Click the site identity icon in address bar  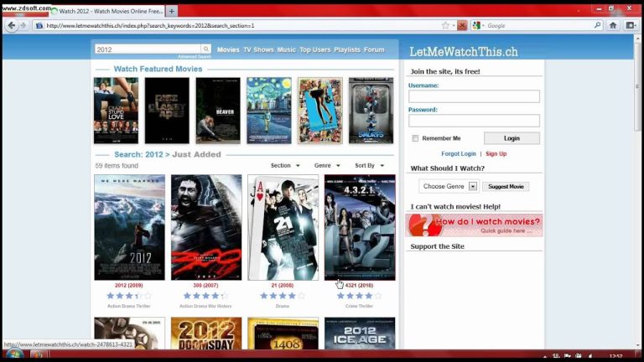[39, 25]
